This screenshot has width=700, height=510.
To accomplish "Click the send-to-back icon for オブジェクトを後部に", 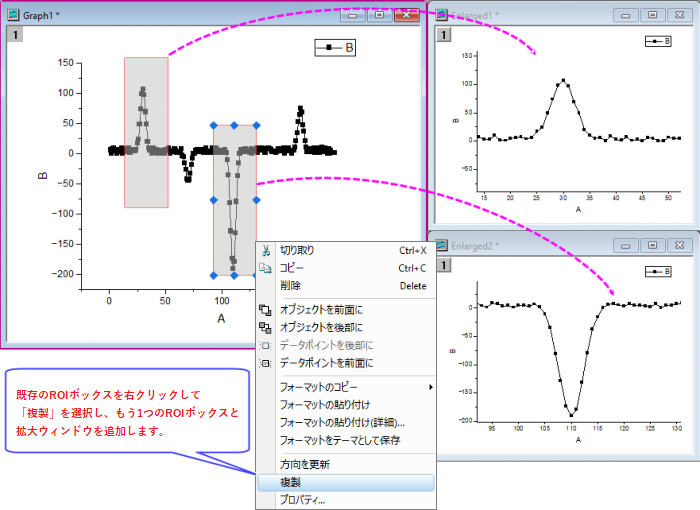I will pos(265,328).
